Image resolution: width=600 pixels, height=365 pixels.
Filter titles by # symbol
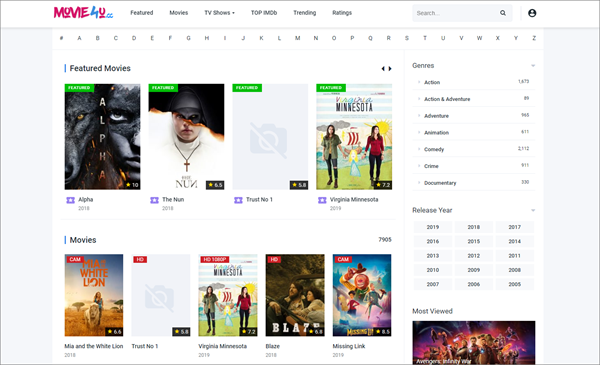click(61, 38)
